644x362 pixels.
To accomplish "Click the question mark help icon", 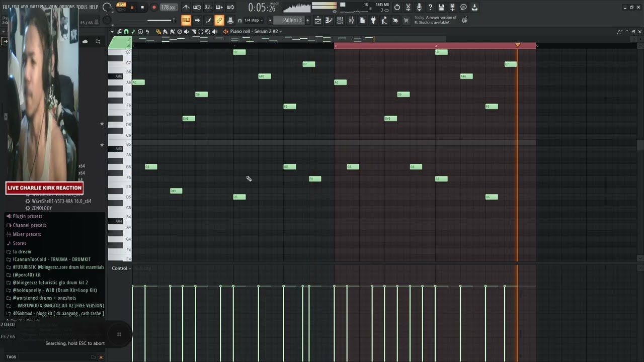I will click(430, 8).
